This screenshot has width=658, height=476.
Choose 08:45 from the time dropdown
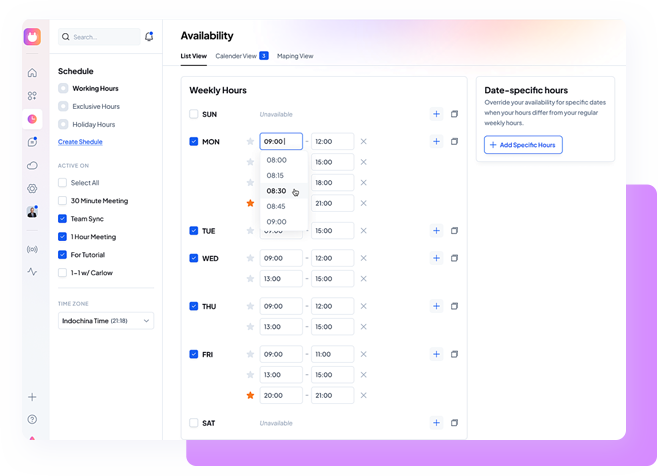(276, 206)
